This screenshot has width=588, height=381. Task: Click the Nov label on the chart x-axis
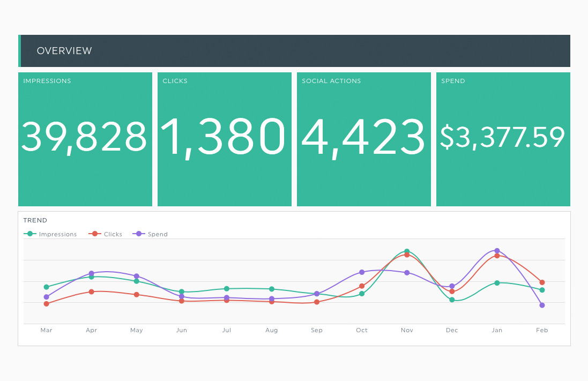click(407, 330)
